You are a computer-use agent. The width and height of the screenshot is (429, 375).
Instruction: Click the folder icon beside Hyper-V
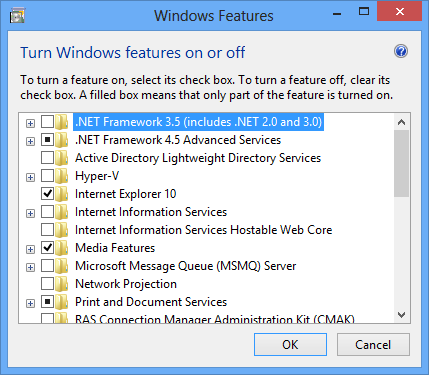[x=62, y=176]
